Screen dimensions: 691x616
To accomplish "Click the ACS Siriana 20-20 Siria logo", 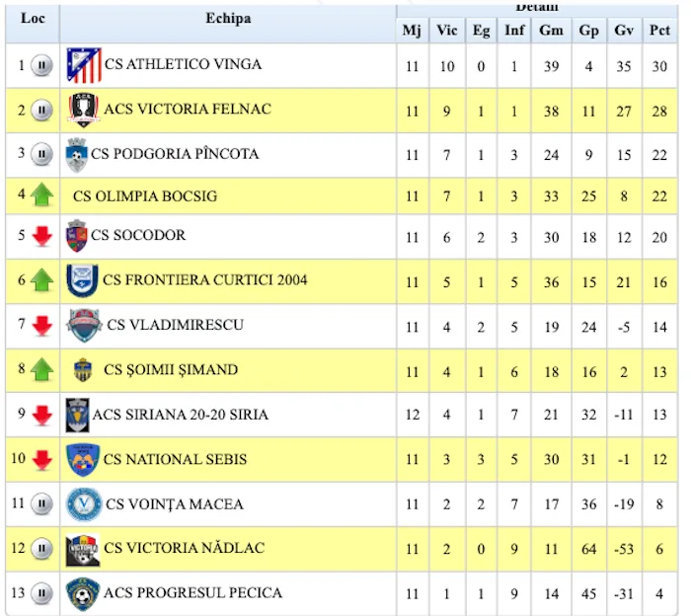I will [77, 415].
